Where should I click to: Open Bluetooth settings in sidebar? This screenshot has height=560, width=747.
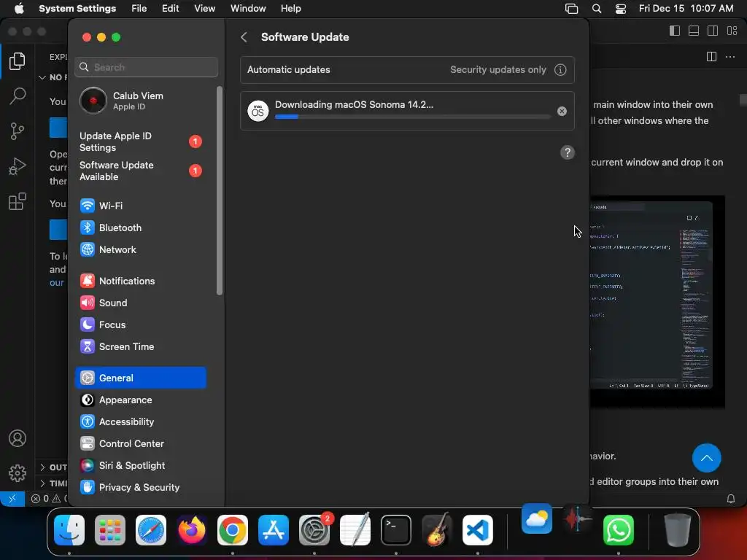[x=141, y=227]
